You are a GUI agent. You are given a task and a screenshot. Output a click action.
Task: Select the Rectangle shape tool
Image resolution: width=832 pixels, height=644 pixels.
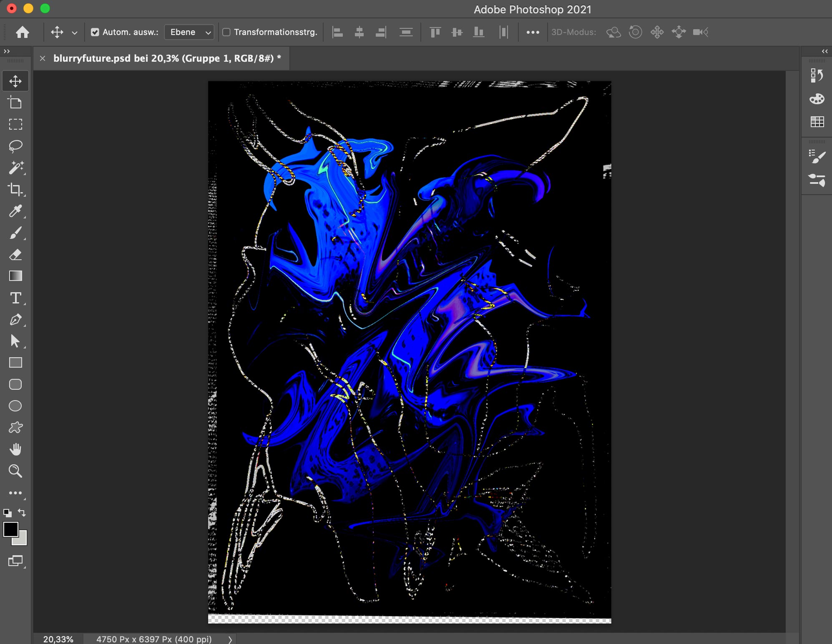coord(15,363)
